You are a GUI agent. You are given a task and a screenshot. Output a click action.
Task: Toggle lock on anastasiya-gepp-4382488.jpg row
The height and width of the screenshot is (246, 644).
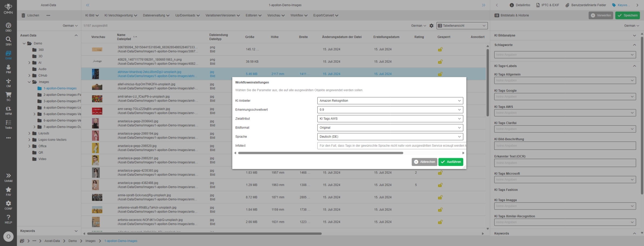click(x=440, y=185)
